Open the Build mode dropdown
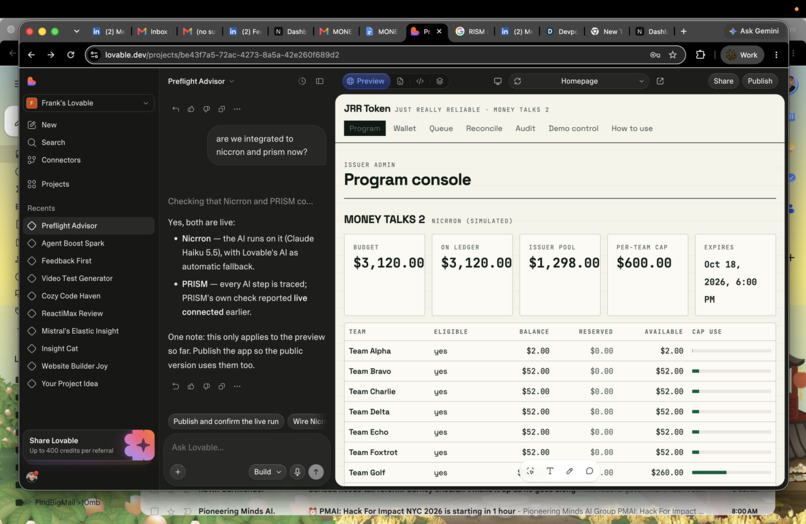Viewport: 806px width, 524px height. click(x=267, y=472)
